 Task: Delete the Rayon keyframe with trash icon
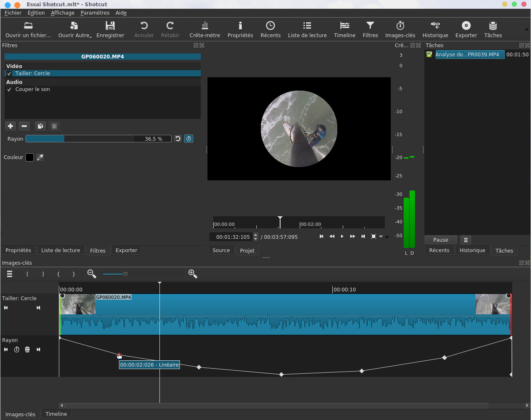pyautogui.click(x=27, y=349)
